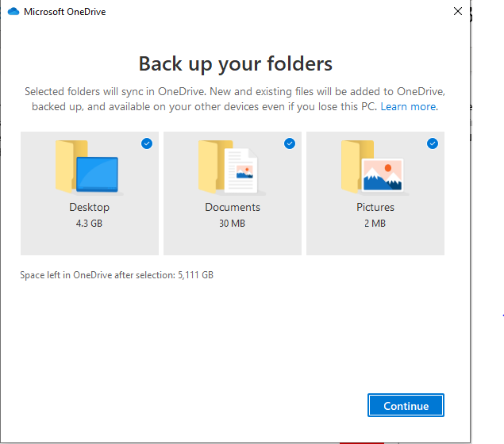Click the 2 MB size under Pictures
This screenshot has height=444, width=504.
pyautogui.click(x=375, y=224)
